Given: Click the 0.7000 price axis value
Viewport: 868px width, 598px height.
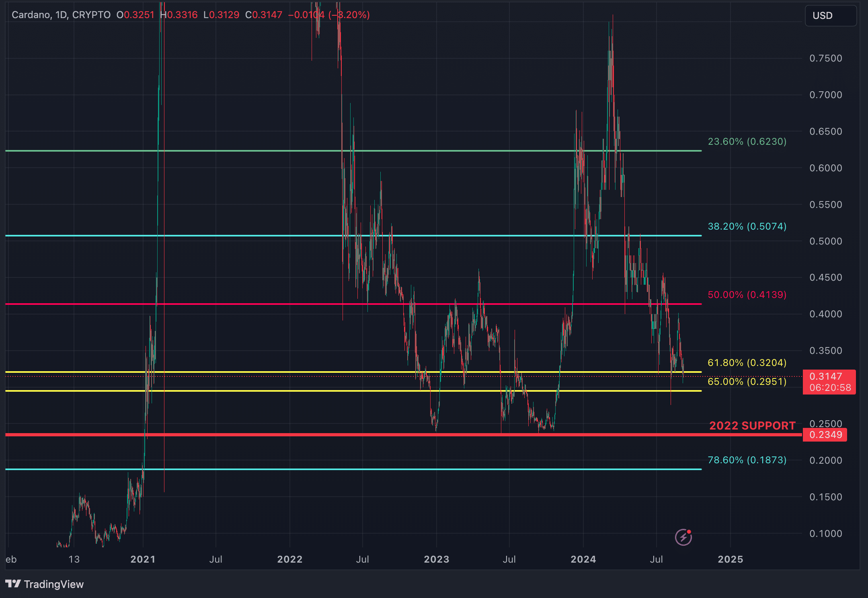Looking at the screenshot, I should (x=826, y=95).
